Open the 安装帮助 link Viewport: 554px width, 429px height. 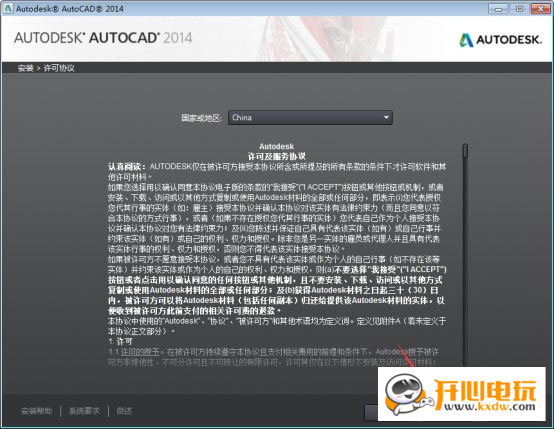37,411
